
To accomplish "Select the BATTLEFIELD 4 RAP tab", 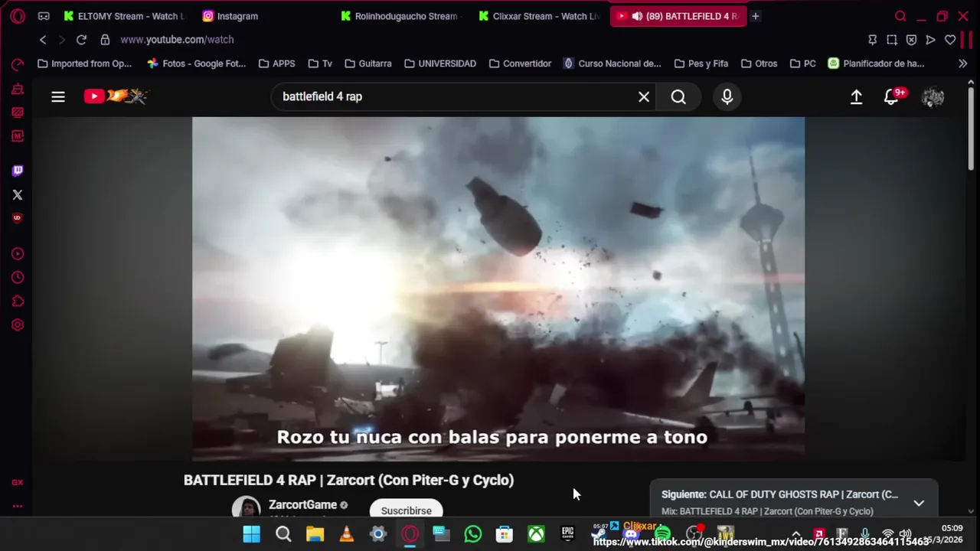I will pyautogui.click(x=678, y=16).
